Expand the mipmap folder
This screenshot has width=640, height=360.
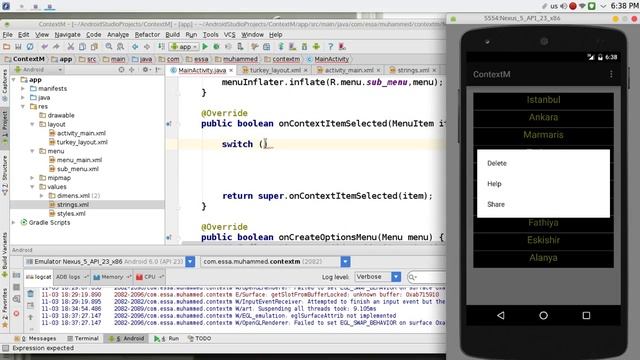(x=32, y=178)
